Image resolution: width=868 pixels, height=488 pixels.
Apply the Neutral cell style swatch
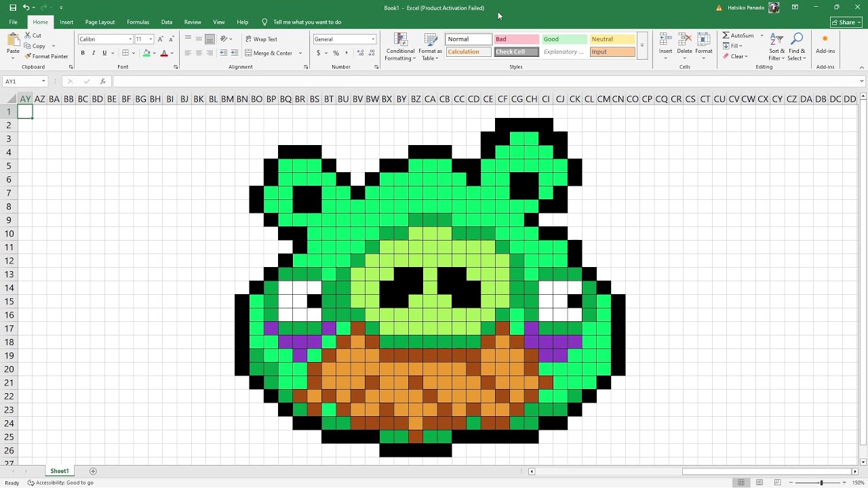(x=612, y=39)
